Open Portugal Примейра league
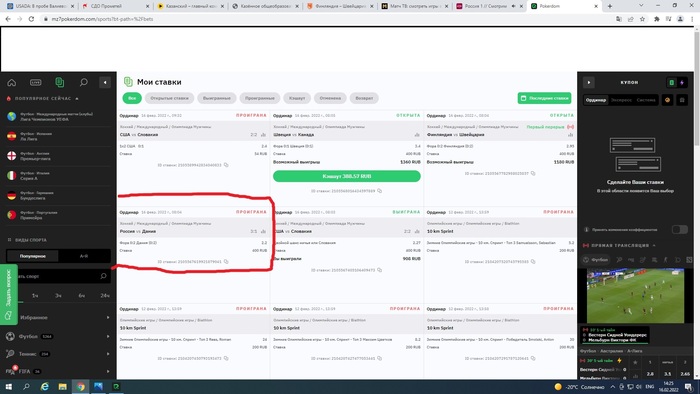This screenshot has width=700, height=394. [58, 215]
